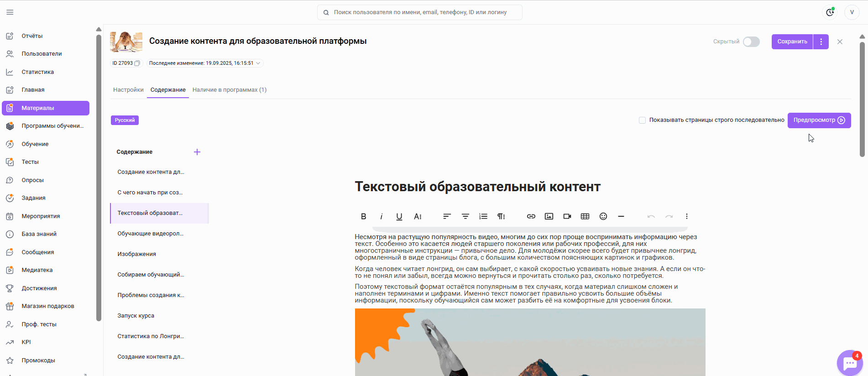The height and width of the screenshot is (376, 868).
Task: Toggle underline formatting in editor
Action: [x=399, y=216]
